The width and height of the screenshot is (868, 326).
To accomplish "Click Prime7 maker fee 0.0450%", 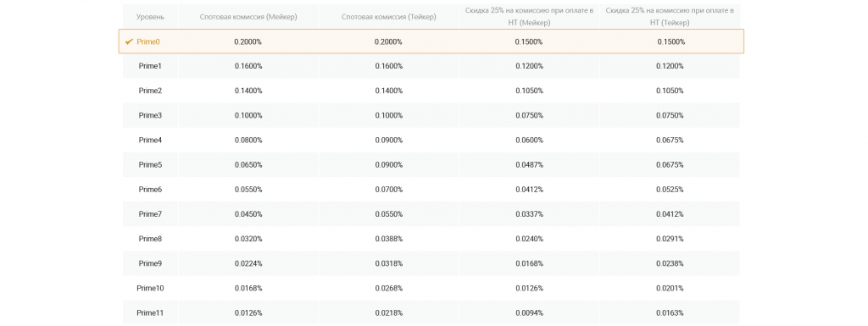I will point(248,214).
